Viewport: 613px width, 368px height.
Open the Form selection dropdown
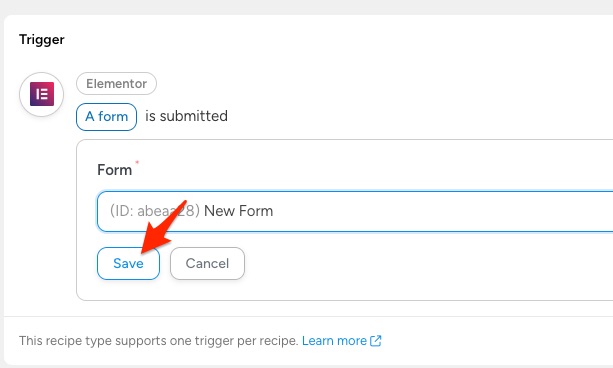pos(355,211)
